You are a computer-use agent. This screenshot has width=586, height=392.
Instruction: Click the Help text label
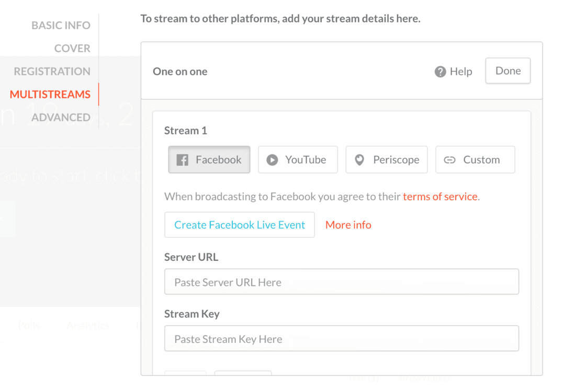[461, 72]
